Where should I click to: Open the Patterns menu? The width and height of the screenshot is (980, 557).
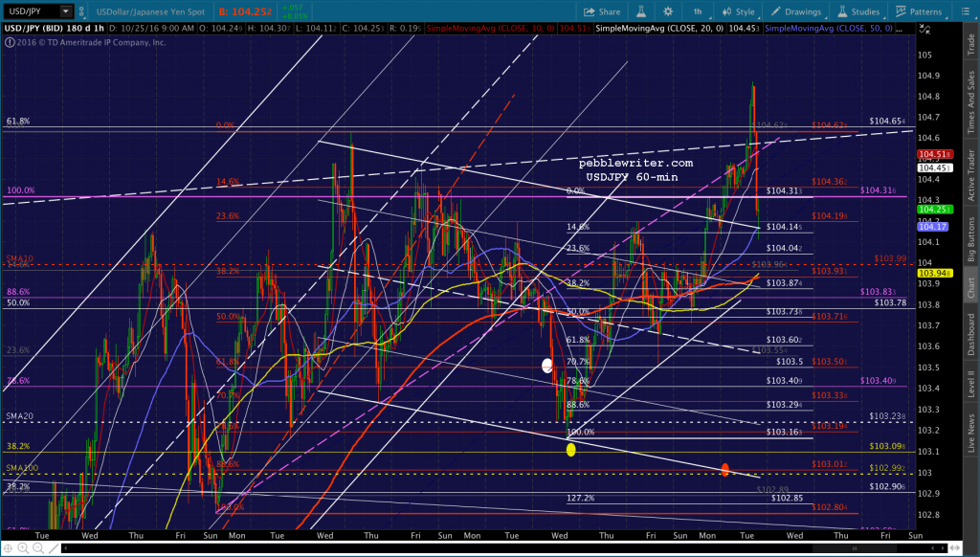click(x=919, y=11)
